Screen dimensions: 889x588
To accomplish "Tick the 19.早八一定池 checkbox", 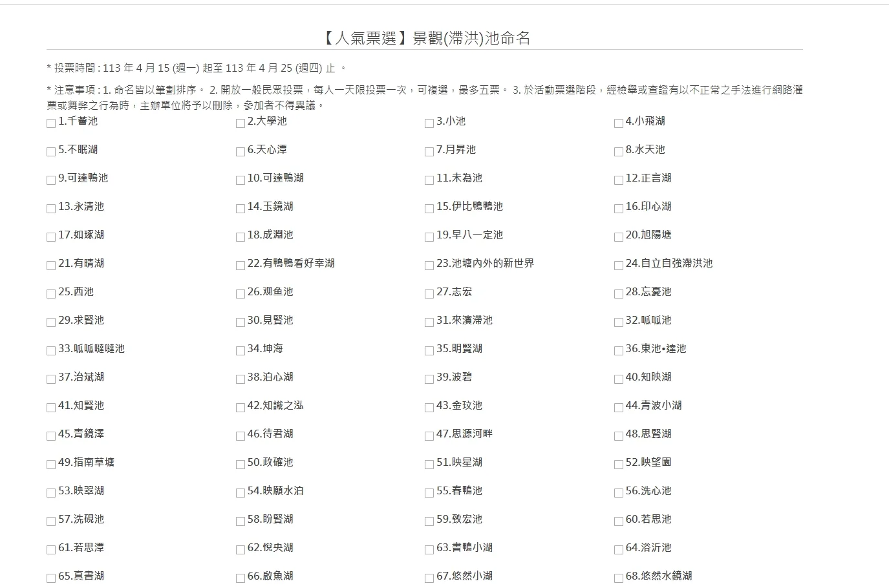I will tap(429, 237).
